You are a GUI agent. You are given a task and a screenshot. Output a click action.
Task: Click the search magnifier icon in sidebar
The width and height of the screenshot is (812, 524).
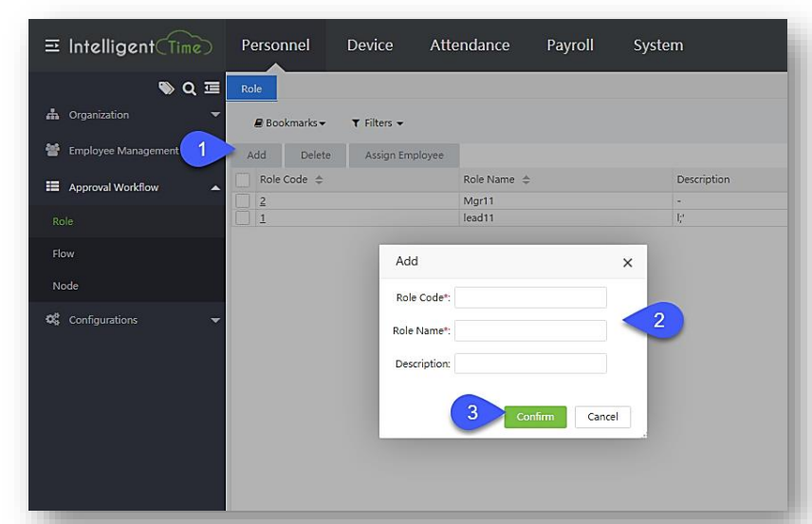(x=189, y=88)
